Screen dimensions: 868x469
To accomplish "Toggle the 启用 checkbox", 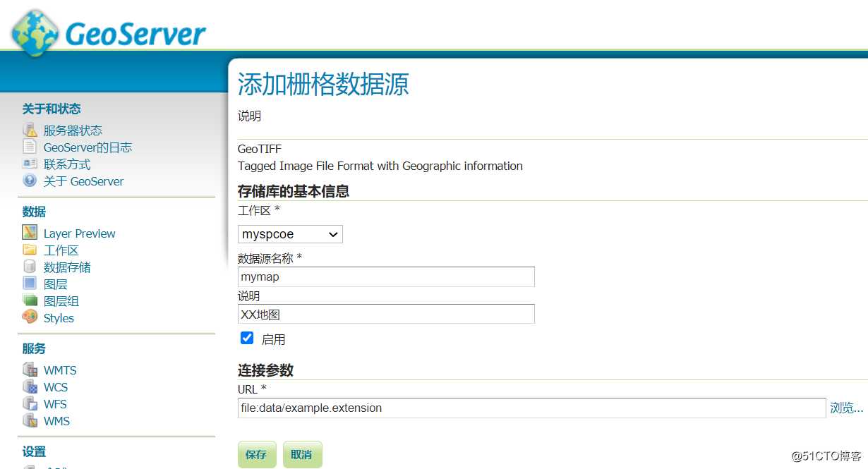I will (x=247, y=338).
